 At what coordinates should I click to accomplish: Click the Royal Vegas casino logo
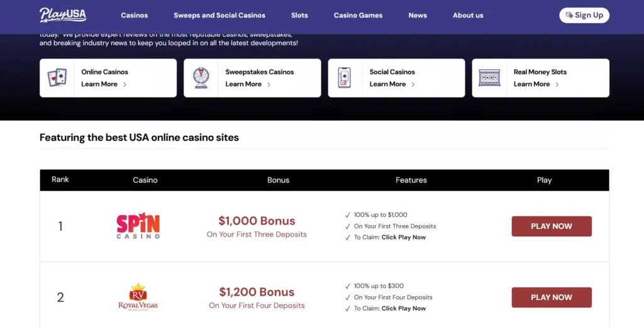coord(138,297)
